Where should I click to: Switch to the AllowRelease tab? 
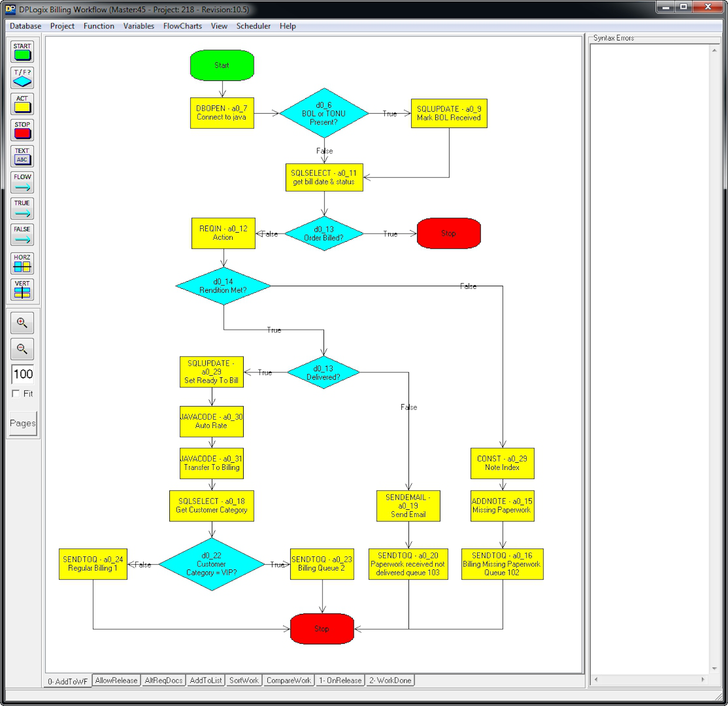[116, 681]
